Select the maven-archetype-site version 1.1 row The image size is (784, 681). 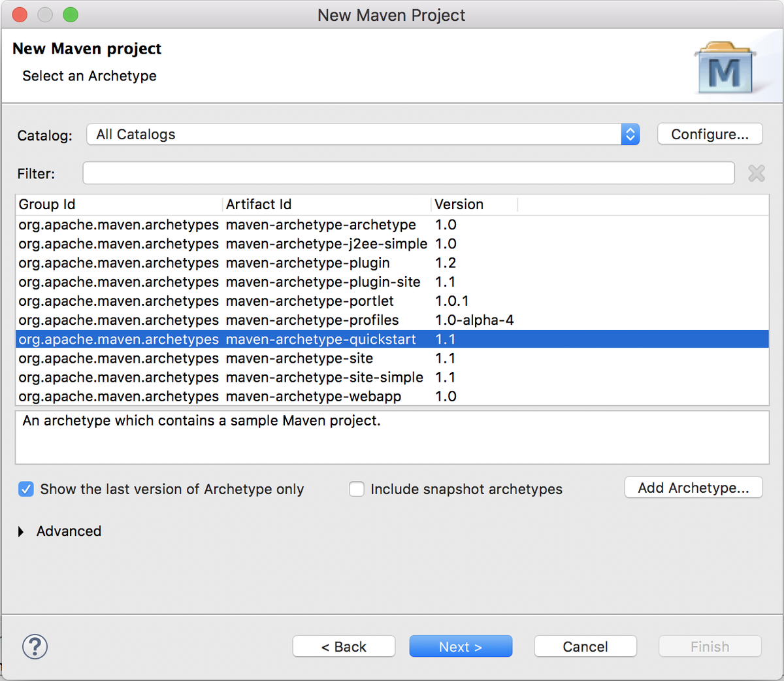392,358
